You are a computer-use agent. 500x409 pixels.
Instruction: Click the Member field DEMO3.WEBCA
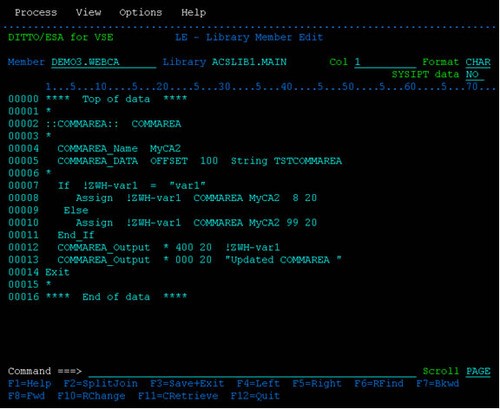(104, 62)
